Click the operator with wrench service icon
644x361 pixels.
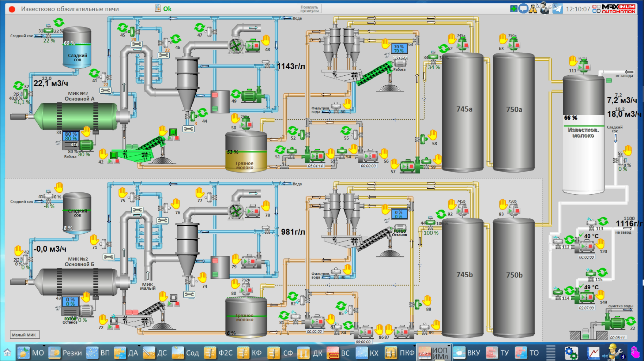(x=545, y=8)
